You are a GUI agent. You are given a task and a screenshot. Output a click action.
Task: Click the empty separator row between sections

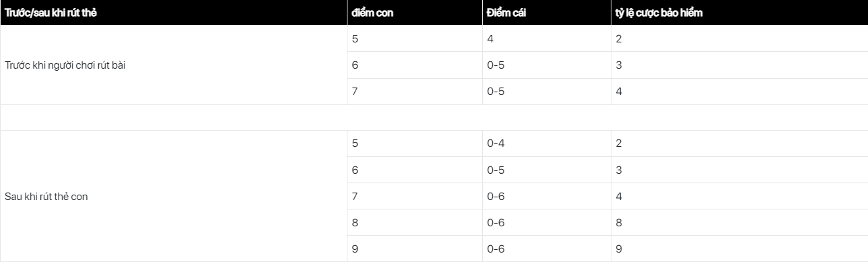click(x=434, y=118)
